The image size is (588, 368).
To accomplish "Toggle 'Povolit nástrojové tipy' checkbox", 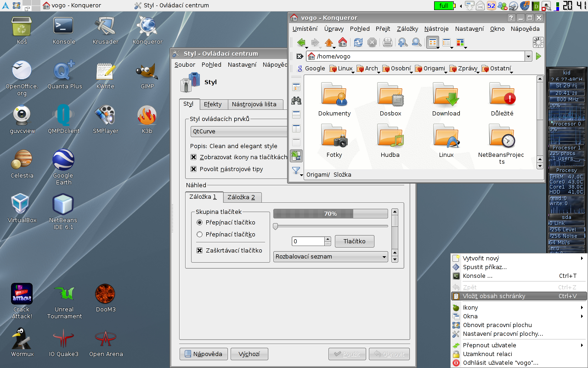I will coord(193,169).
